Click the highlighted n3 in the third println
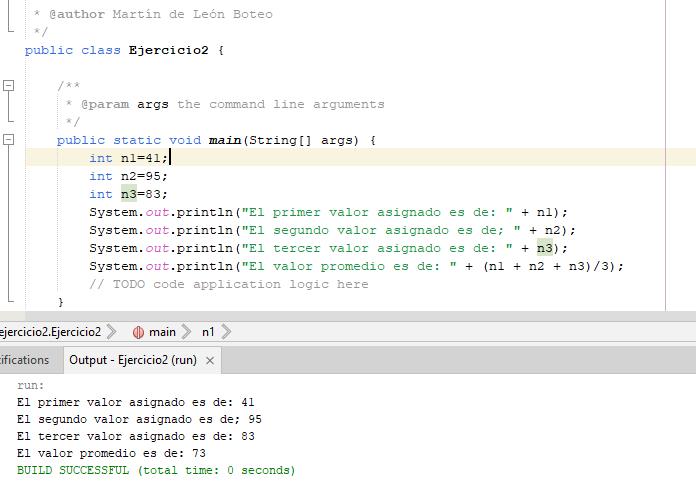696x490 pixels. (545, 248)
